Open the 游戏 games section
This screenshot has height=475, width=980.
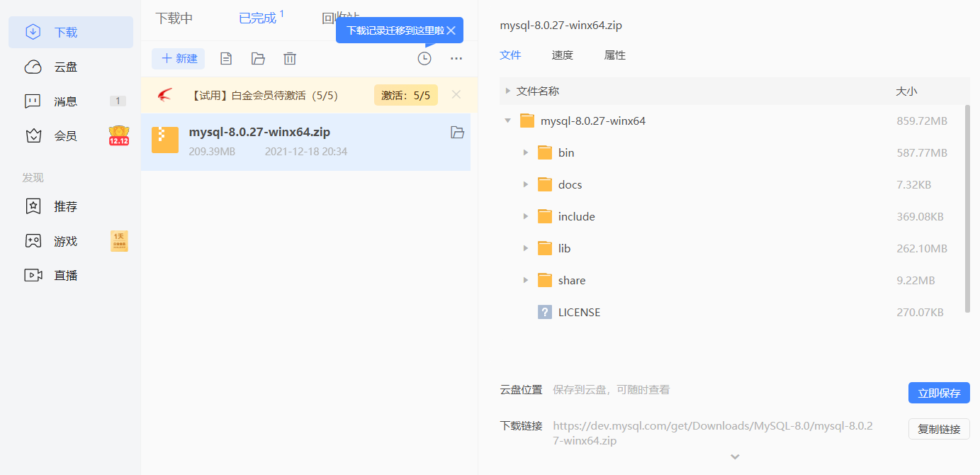point(65,240)
